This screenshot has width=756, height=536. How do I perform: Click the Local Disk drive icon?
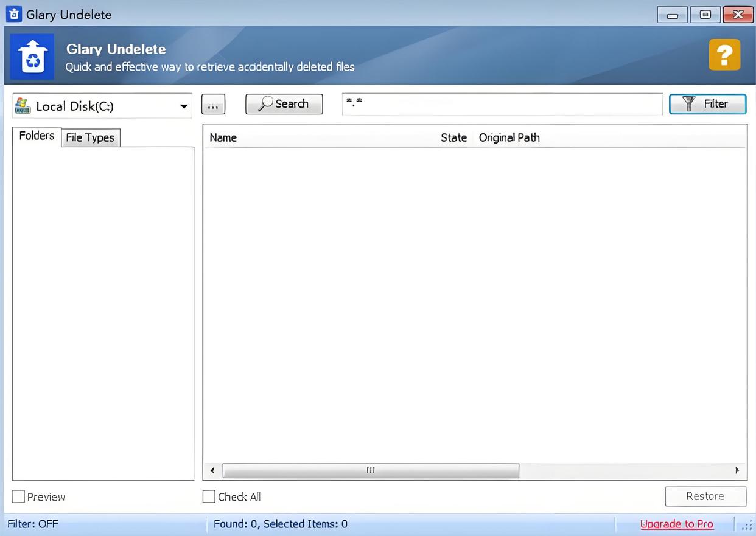tap(23, 106)
